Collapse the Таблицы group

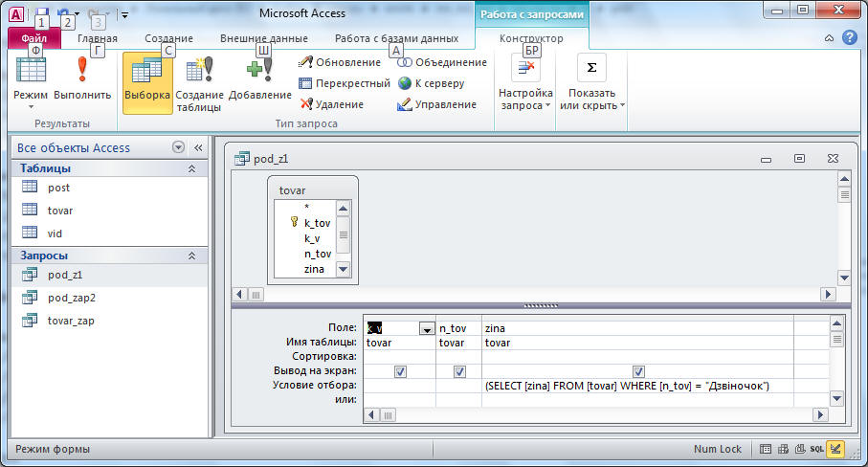coord(191,168)
